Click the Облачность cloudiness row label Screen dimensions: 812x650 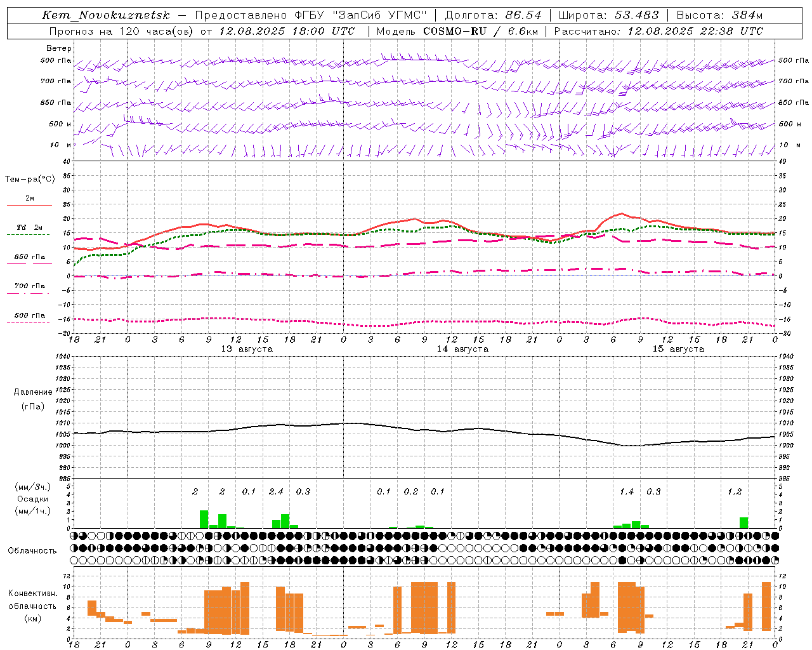(32, 551)
